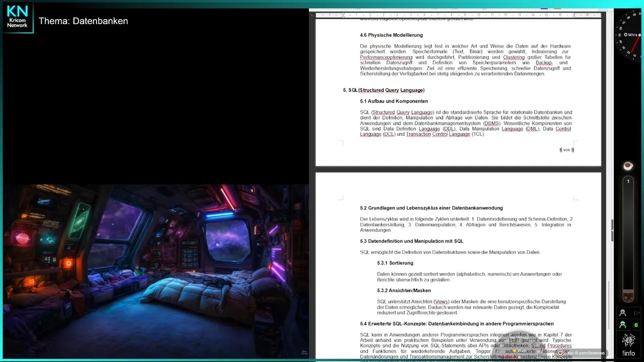Click the spaceship bedroom image
Viewport: 644px width, 362px height.
[156, 272]
